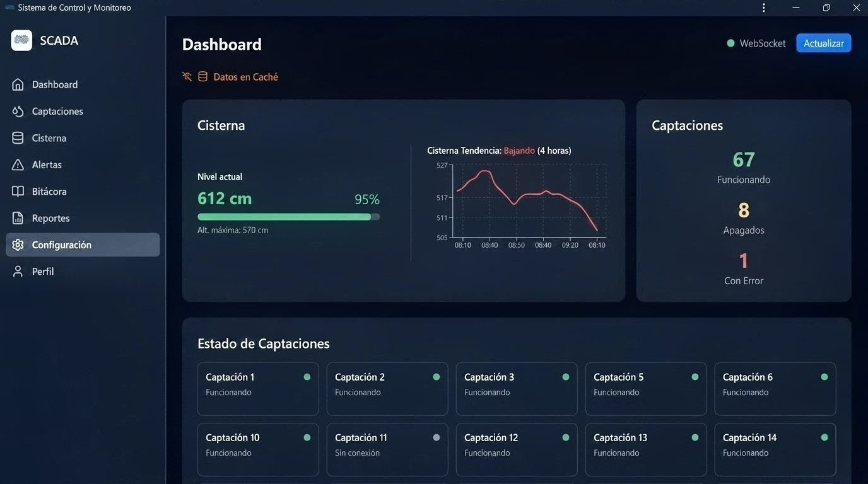Click the Bitácora book icon
Viewport: 868px width, 484px height.
(x=18, y=191)
